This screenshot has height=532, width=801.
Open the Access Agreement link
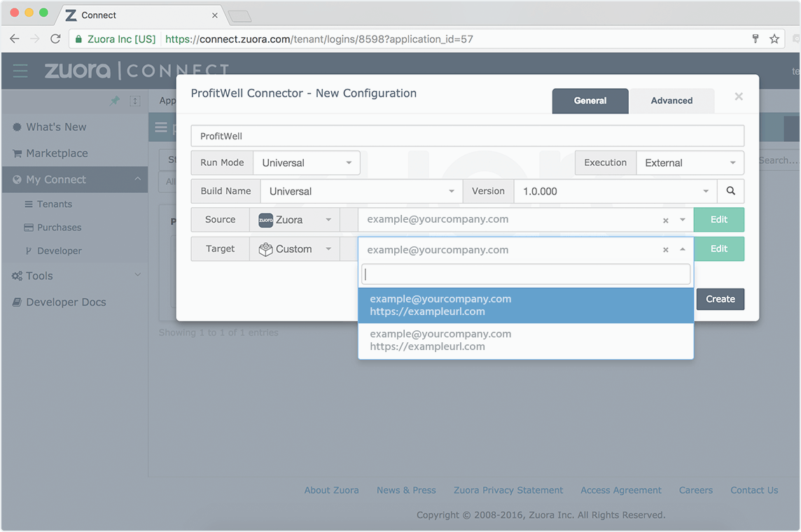[620, 490]
